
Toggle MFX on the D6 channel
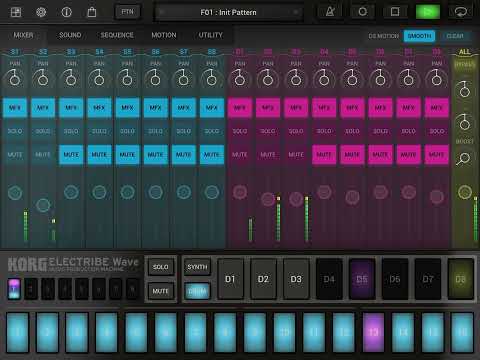coord(380,108)
